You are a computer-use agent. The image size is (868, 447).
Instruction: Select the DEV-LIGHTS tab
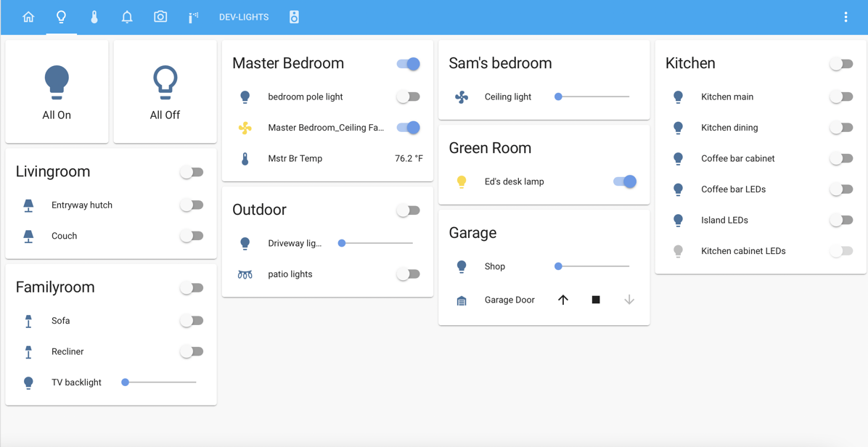tap(244, 17)
